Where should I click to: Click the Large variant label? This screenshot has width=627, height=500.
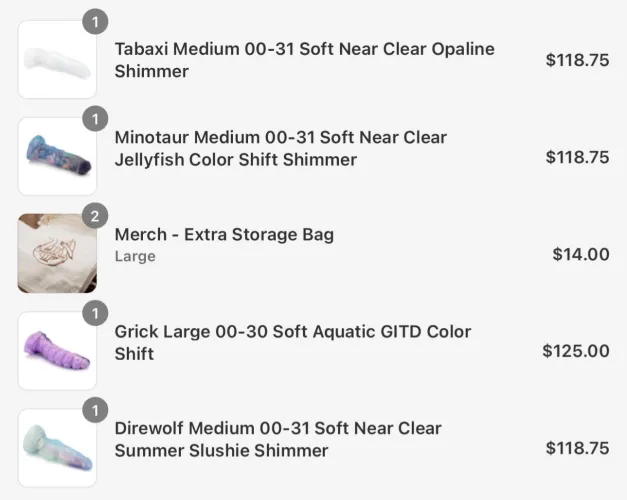(135, 256)
